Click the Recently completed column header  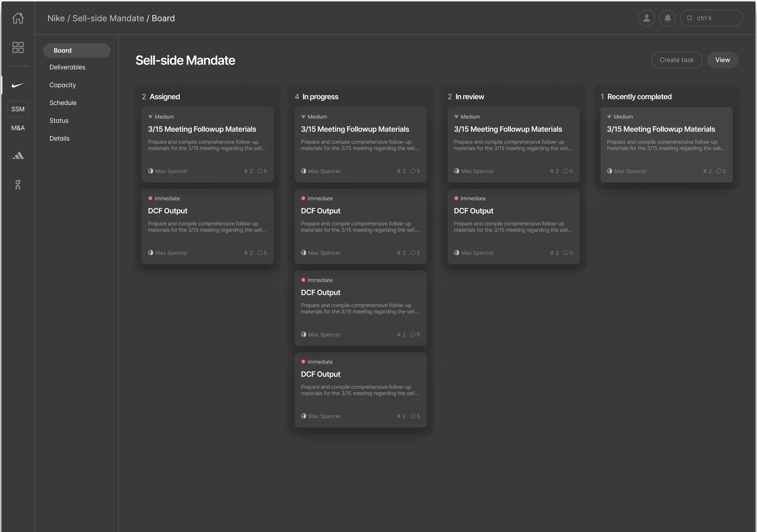point(639,97)
